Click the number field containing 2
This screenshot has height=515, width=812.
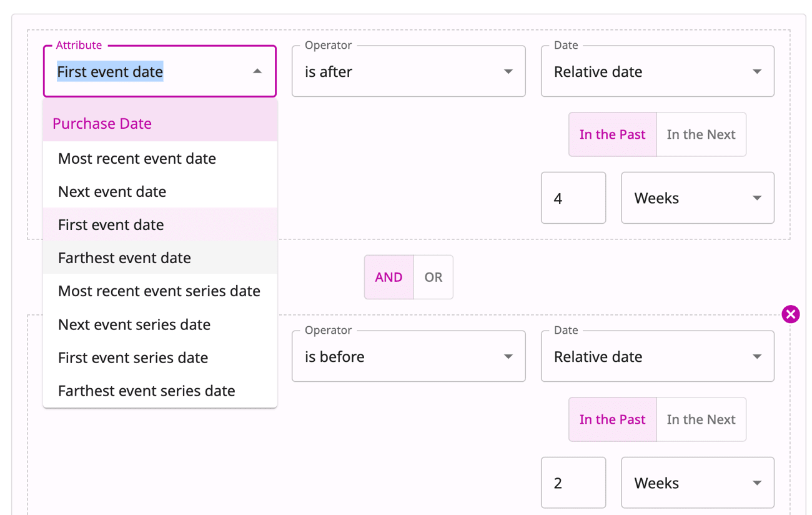coord(573,483)
